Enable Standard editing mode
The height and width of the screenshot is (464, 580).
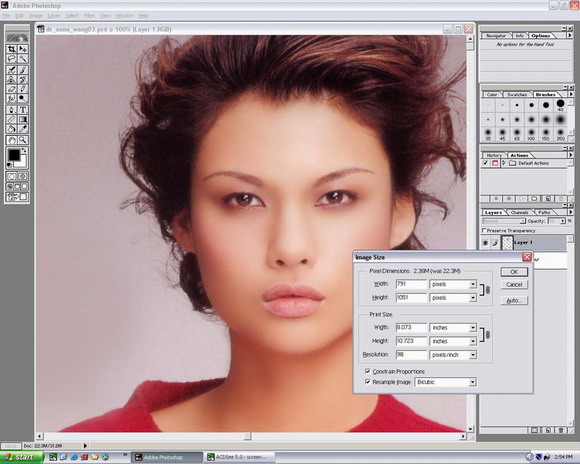coord(11,176)
